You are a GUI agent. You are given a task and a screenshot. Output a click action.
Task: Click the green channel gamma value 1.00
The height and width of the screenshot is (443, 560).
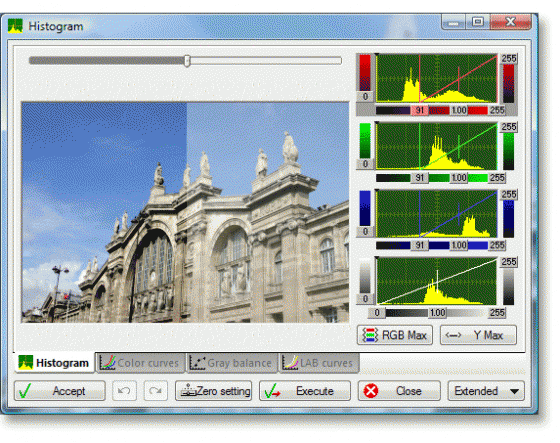459,178
